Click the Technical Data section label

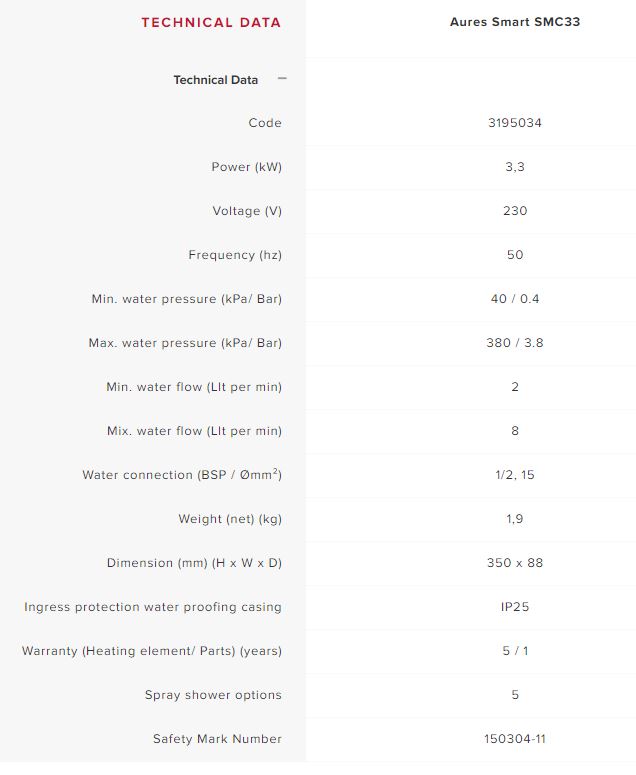pos(215,80)
